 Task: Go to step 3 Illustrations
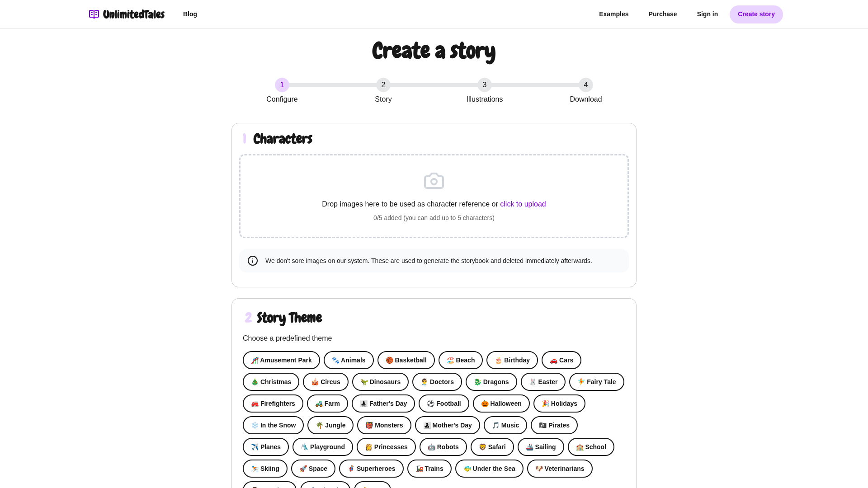[485, 85]
